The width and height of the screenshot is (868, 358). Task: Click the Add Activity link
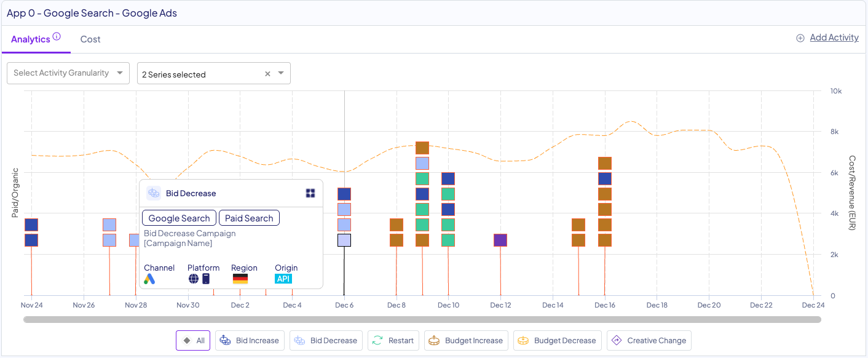834,38
